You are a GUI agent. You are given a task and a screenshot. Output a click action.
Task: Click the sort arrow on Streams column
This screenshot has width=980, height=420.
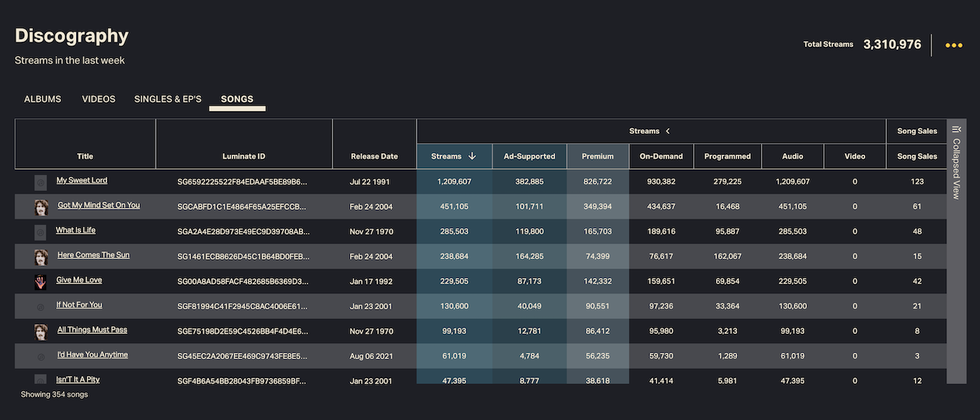coord(472,156)
